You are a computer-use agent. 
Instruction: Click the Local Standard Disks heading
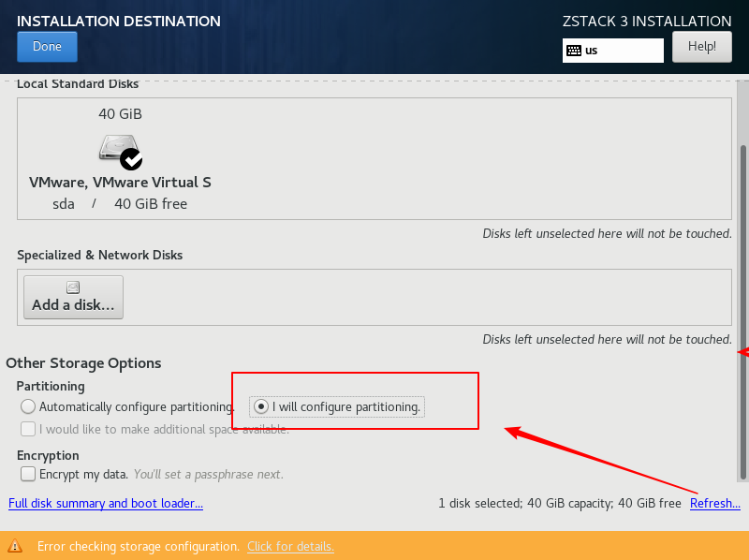point(78,83)
